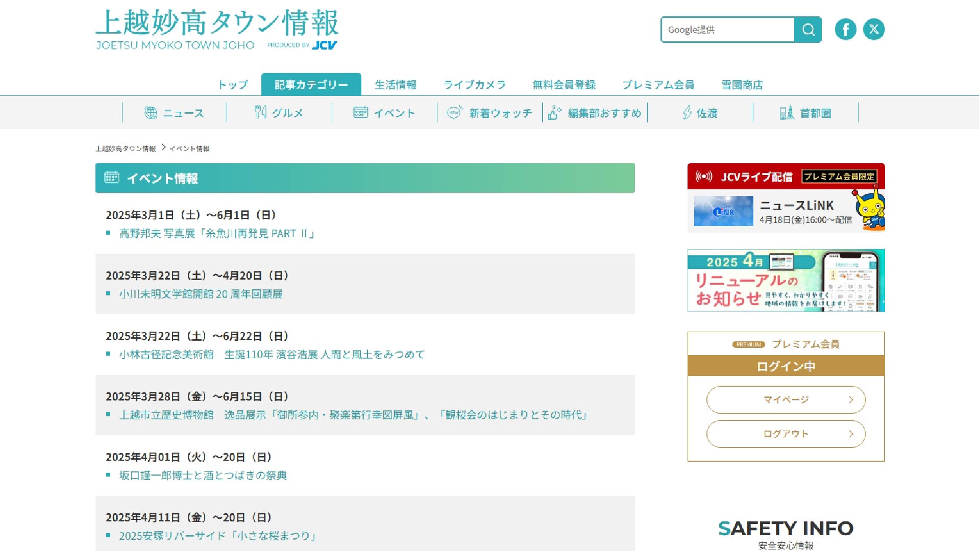This screenshot has height=551, width=980.
Task: Open 高野邦夫 写真展 event link
Action: tap(217, 234)
